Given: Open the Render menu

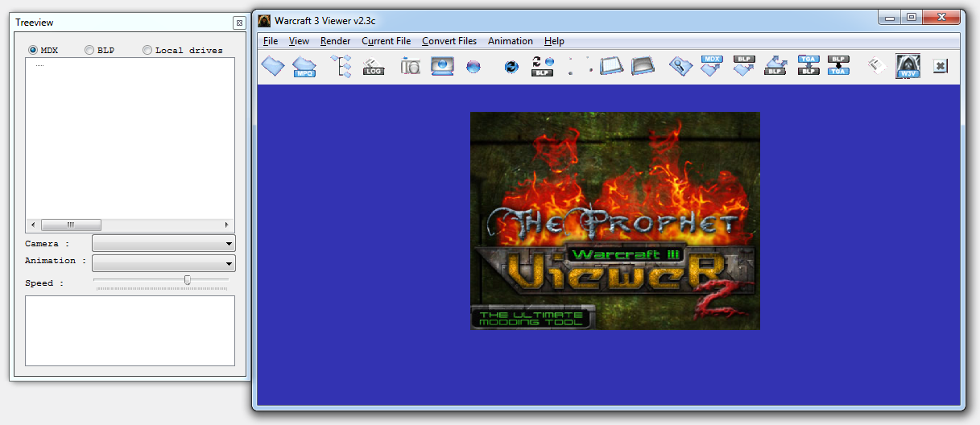Looking at the screenshot, I should click(x=335, y=41).
